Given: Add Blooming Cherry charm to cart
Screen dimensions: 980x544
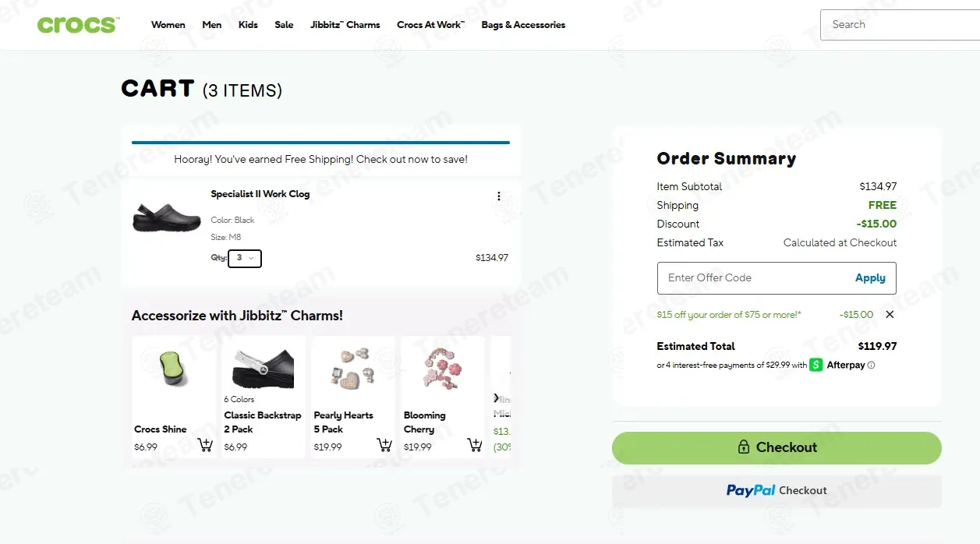Looking at the screenshot, I should [x=474, y=445].
